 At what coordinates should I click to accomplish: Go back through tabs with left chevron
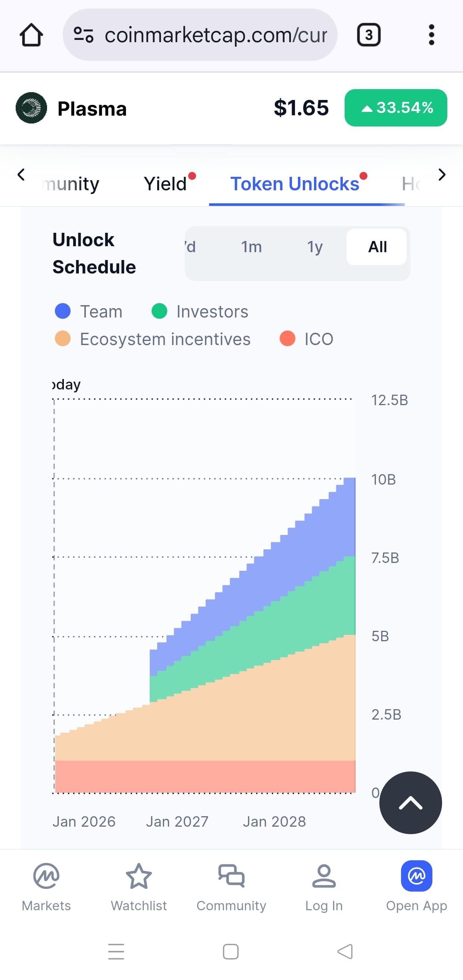point(21,175)
